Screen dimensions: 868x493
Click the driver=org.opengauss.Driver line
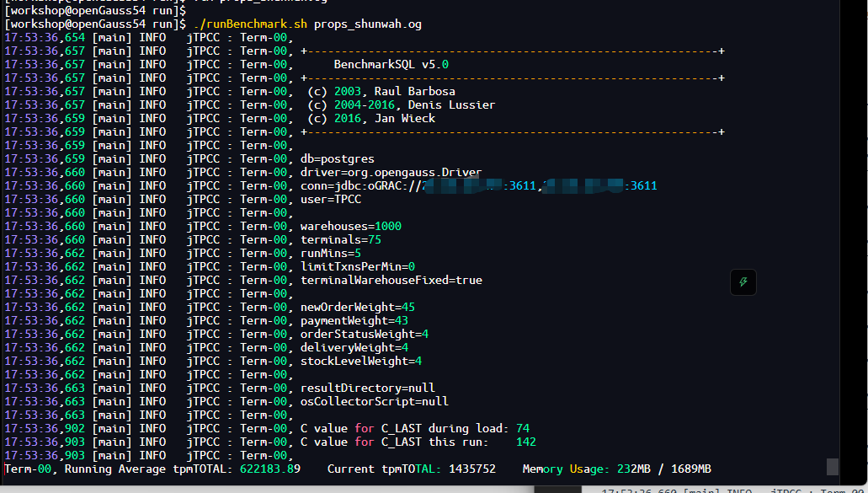(x=391, y=172)
